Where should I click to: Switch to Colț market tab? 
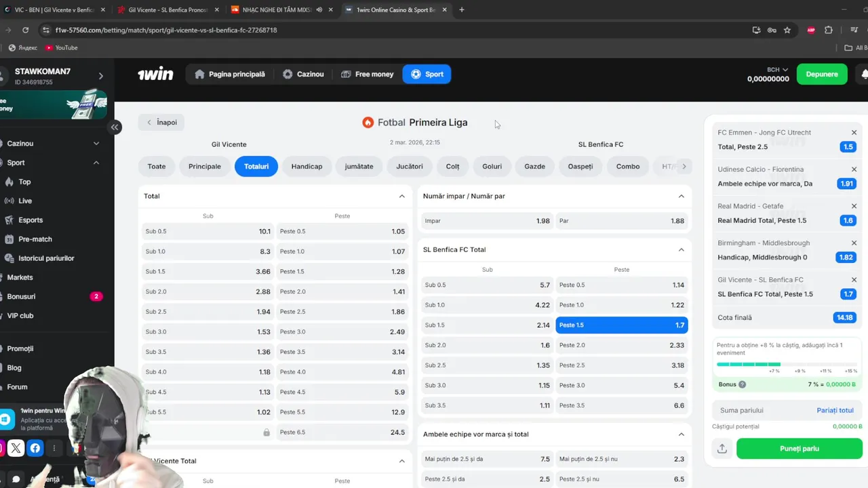pos(453,166)
